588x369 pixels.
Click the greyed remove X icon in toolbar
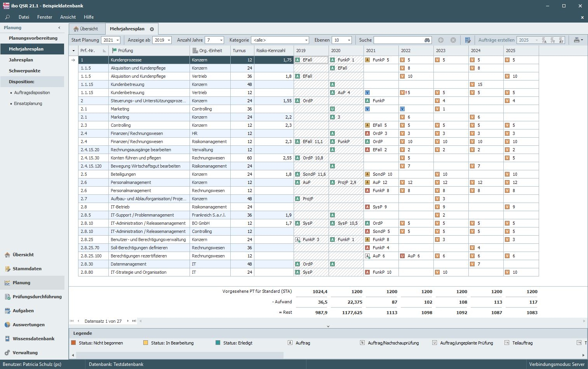(x=453, y=40)
